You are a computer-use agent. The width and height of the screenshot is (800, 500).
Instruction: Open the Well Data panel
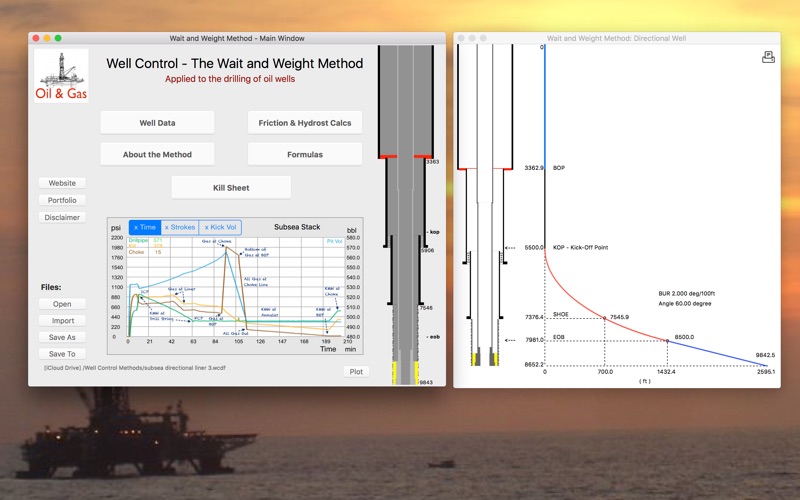[x=157, y=122]
